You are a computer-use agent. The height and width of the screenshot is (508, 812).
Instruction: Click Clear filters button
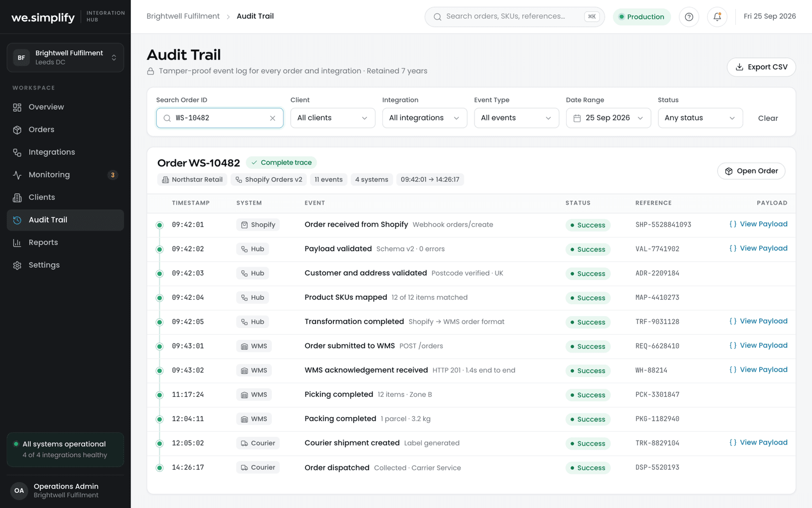tap(768, 118)
